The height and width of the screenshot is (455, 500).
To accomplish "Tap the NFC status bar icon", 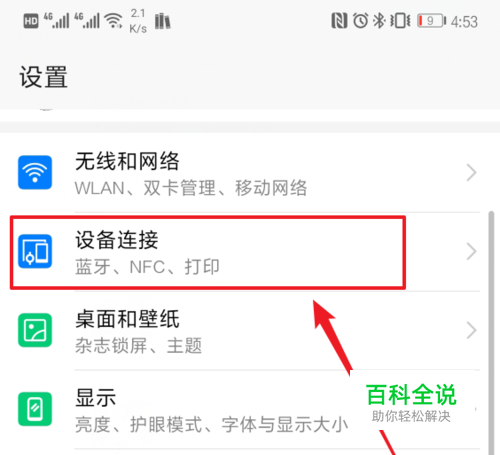I will [339, 21].
